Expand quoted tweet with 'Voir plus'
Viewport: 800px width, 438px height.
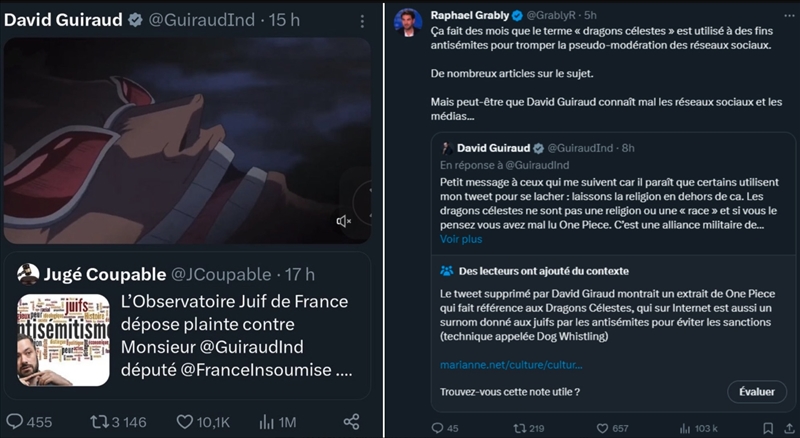461,240
